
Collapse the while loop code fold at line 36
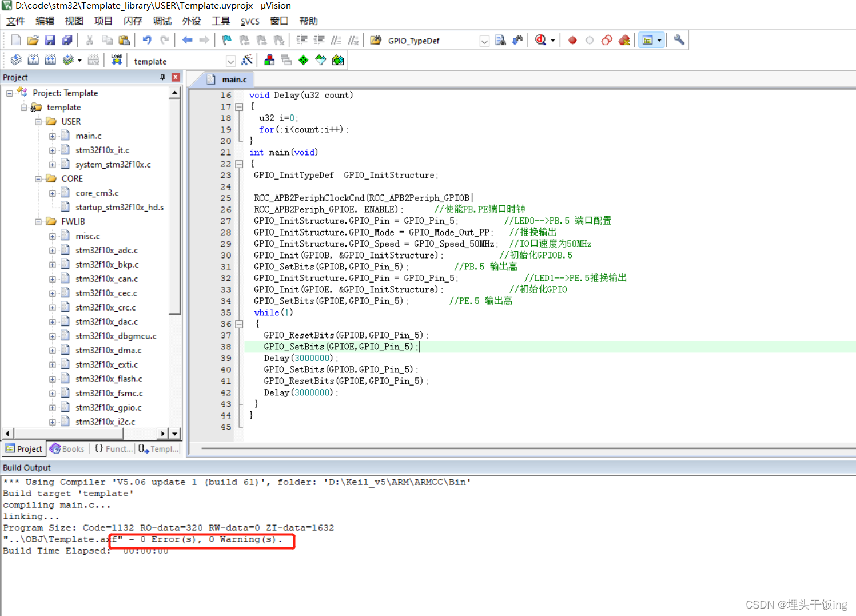(x=239, y=324)
